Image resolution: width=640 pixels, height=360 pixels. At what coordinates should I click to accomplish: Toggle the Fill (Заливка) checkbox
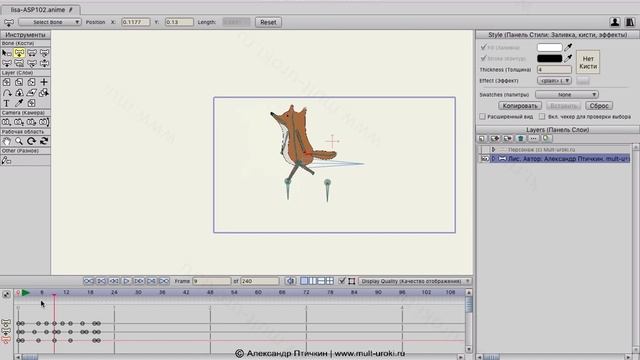click(483, 47)
